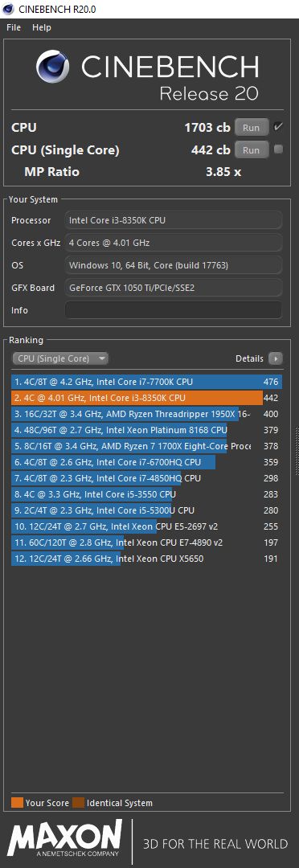Click the GFX Board GeForce field

tap(174, 288)
